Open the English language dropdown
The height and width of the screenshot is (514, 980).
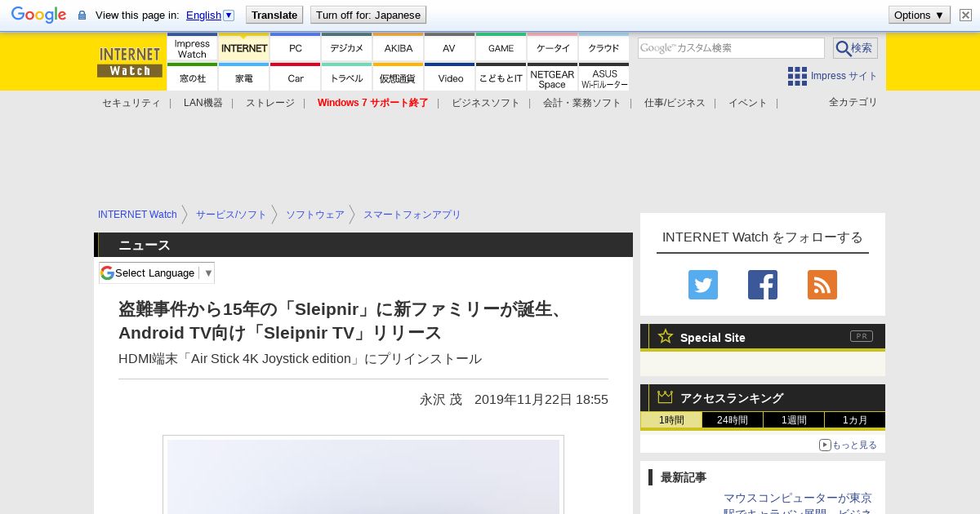210,15
